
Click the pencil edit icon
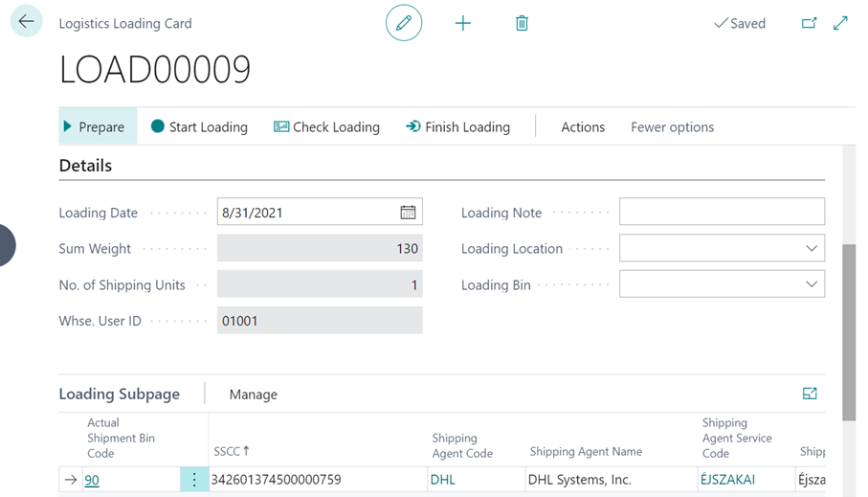point(404,23)
